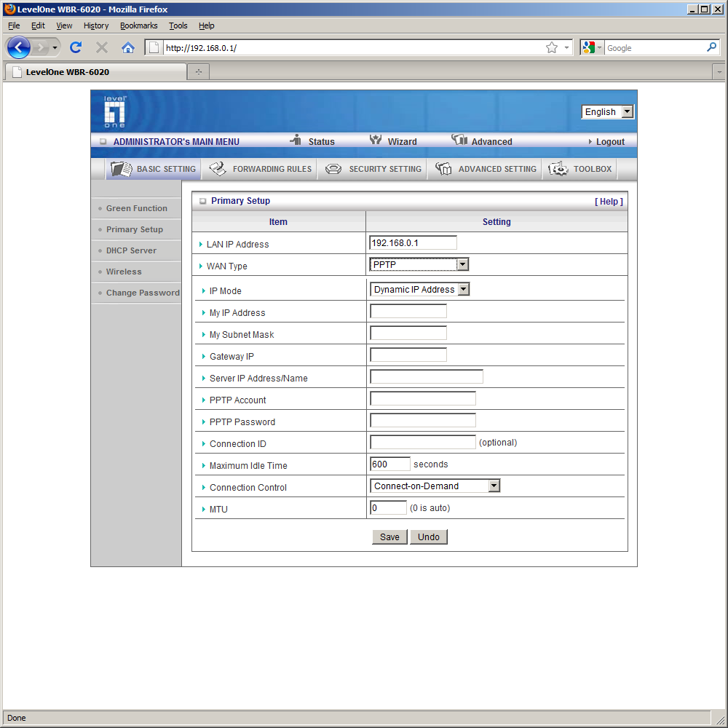The height and width of the screenshot is (728, 728).
Task: Open the History menu
Action: tap(96, 25)
